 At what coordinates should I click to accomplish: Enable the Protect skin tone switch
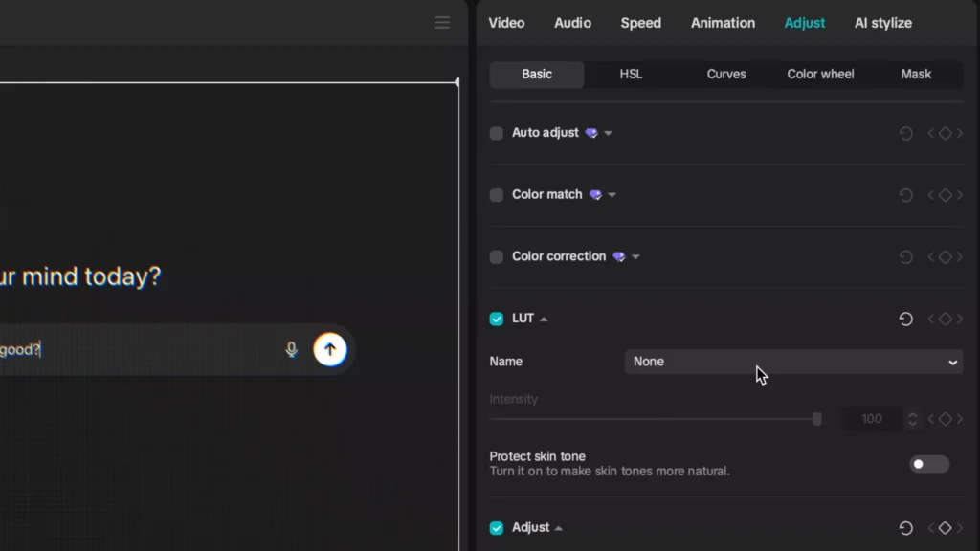point(927,464)
